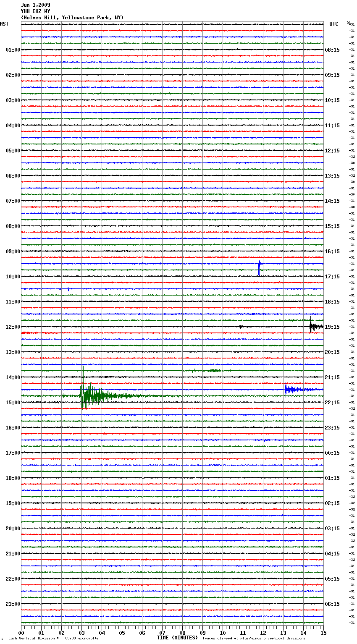
Task: Select the 11:00 MST row label
Action: coord(13,302)
